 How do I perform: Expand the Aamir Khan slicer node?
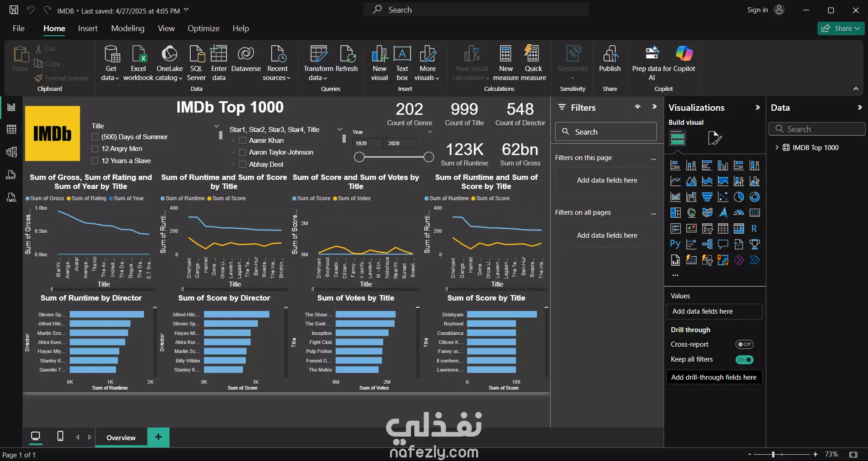tap(233, 141)
